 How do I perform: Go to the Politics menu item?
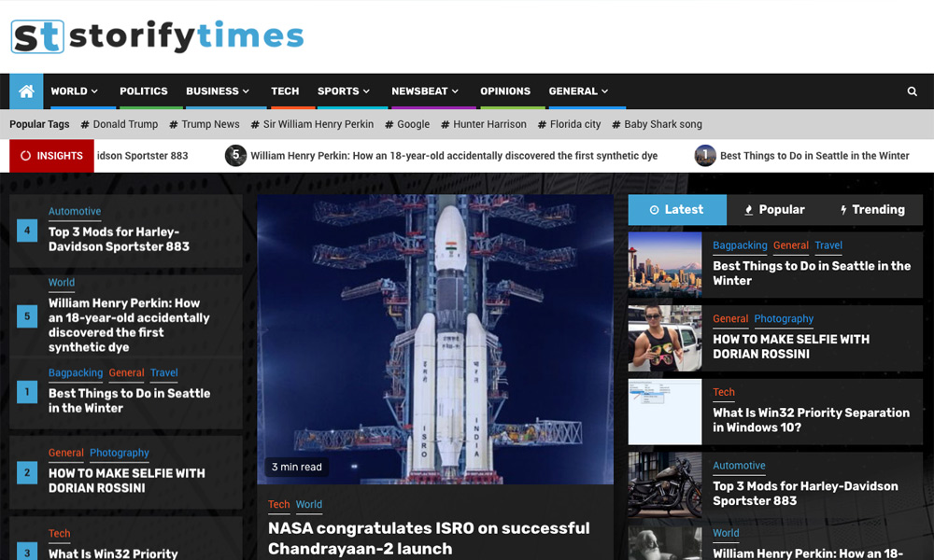(x=144, y=91)
